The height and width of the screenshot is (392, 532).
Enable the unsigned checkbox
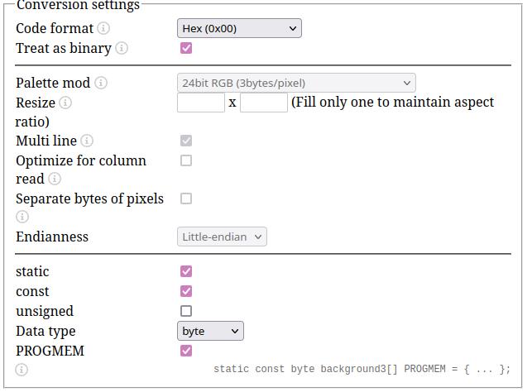pos(186,311)
